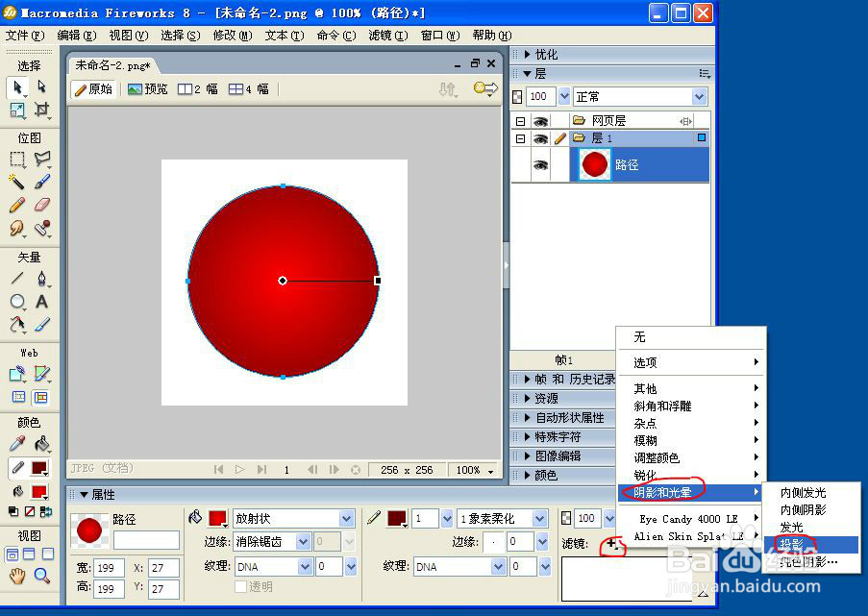
Task: Select the Pointer tool
Action: [17, 87]
